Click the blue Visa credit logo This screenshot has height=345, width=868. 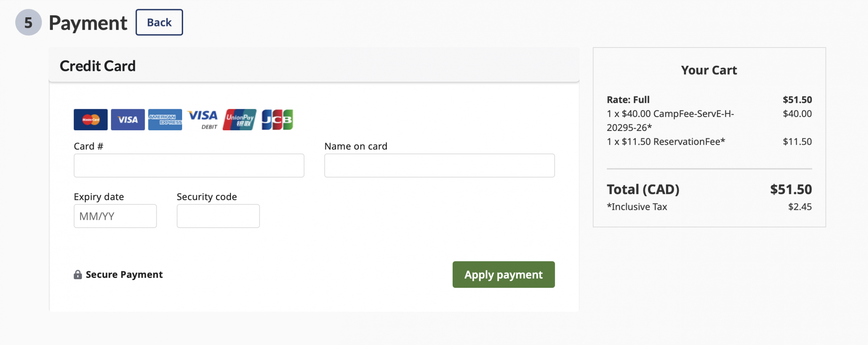point(128,119)
